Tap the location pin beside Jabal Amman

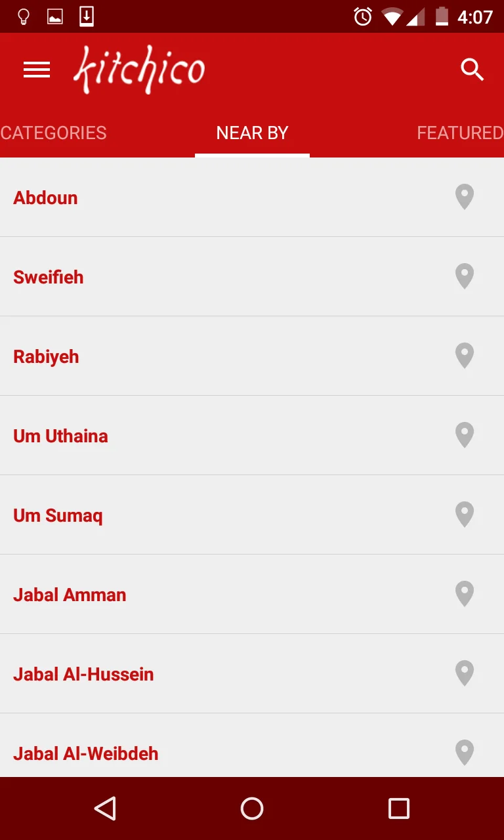coord(465,594)
